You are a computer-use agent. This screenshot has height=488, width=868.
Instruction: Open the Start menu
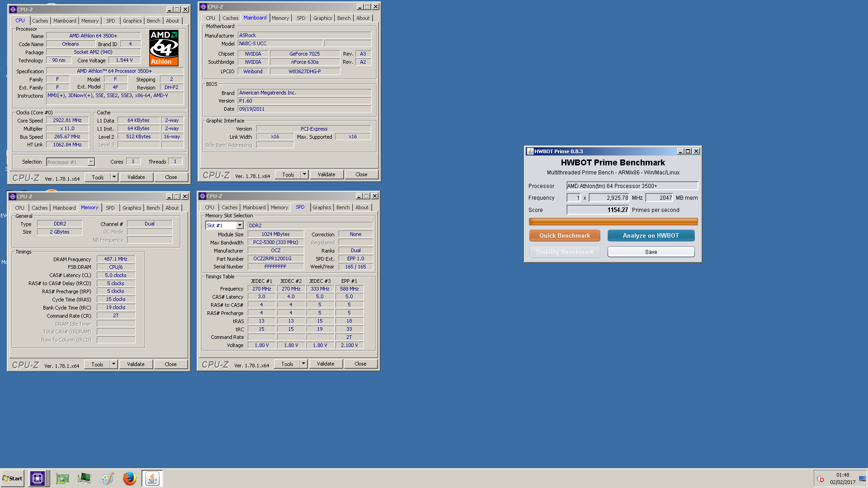[12, 479]
